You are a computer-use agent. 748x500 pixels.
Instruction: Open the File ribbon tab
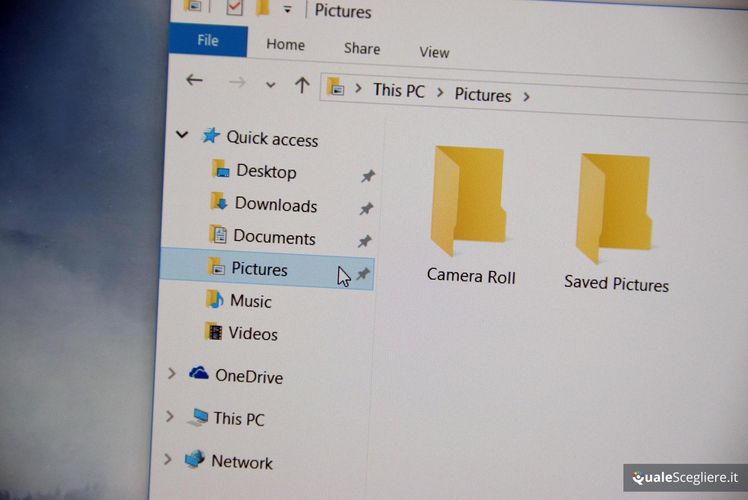pos(208,41)
